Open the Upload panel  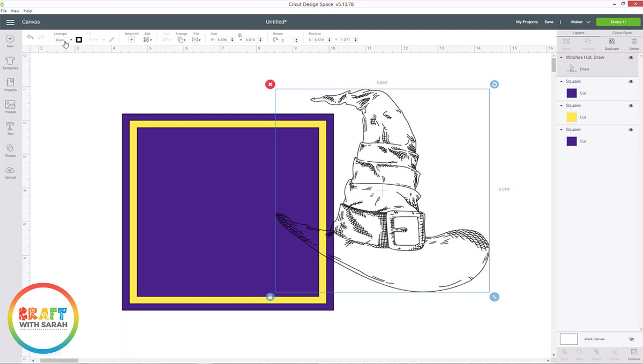(x=10, y=172)
